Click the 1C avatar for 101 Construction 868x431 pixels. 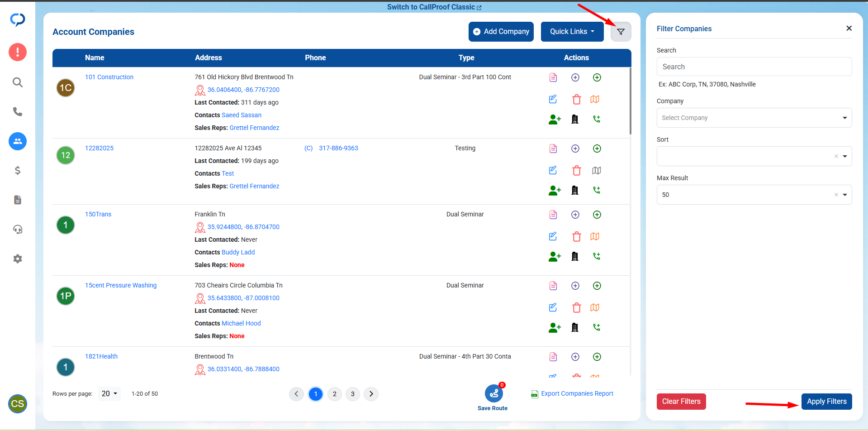(x=66, y=88)
